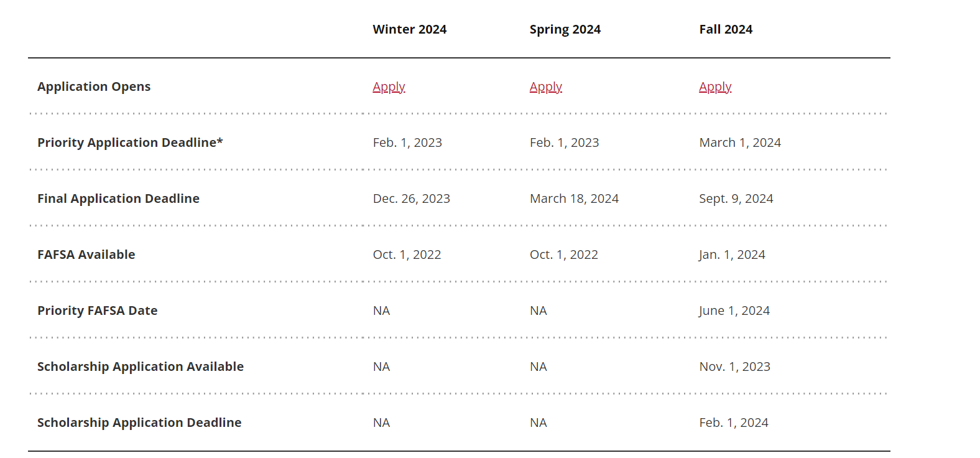
Task: Select the June 1, 2024 date cell
Action: (734, 311)
